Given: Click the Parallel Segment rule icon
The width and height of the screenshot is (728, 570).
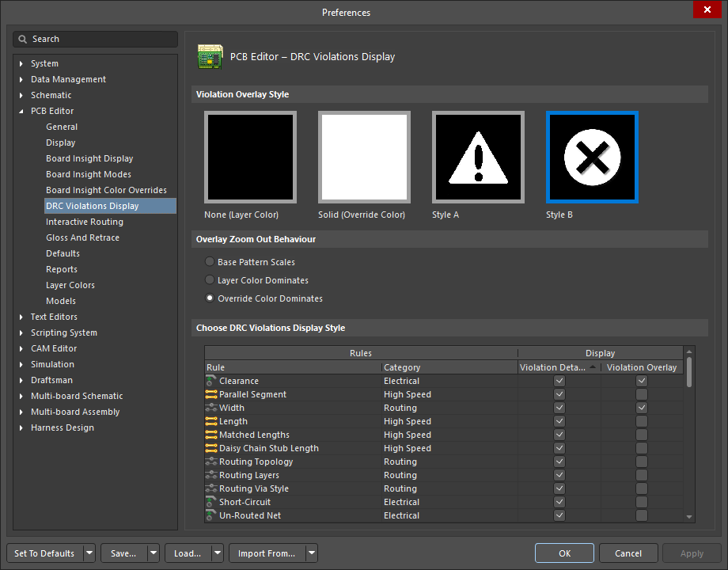Looking at the screenshot, I should click(x=210, y=394).
